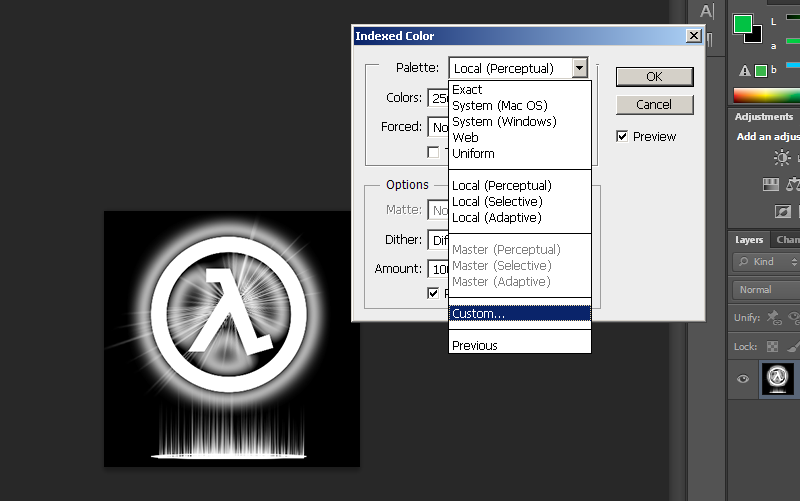Hide the layer with eye icon
800x501 pixels.
pos(743,379)
